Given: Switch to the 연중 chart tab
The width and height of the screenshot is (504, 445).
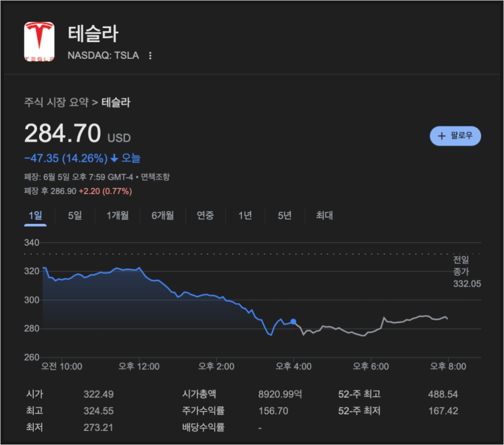Looking at the screenshot, I should coord(205,215).
